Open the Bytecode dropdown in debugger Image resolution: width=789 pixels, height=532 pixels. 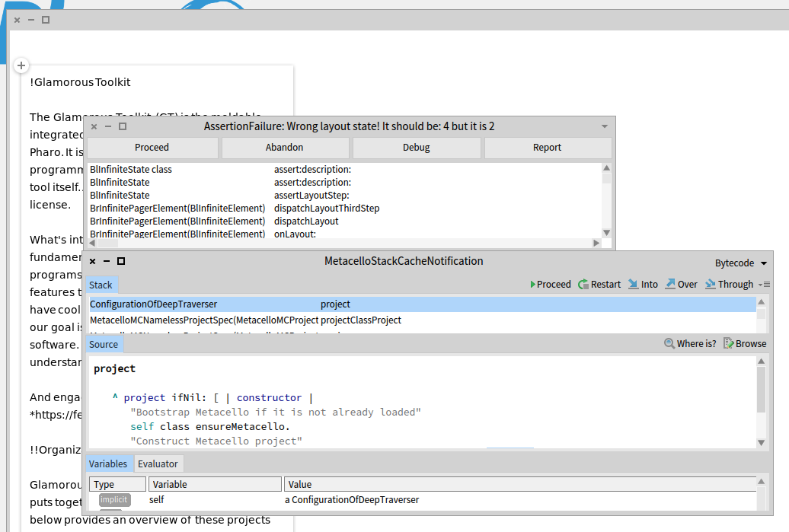pyautogui.click(x=741, y=263)
